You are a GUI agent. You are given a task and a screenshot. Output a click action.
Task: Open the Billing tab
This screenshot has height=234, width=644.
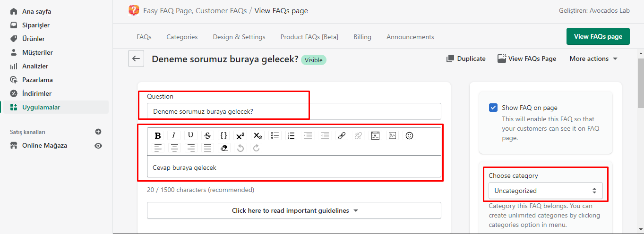(x=362, y=37)
